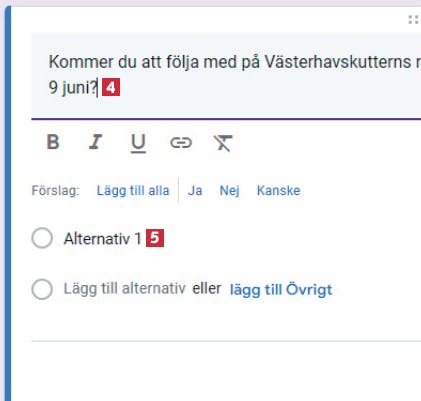Click the lägg till Övrigt link
Viewport: 421px width, 401px height.
[x=281, y=290]
